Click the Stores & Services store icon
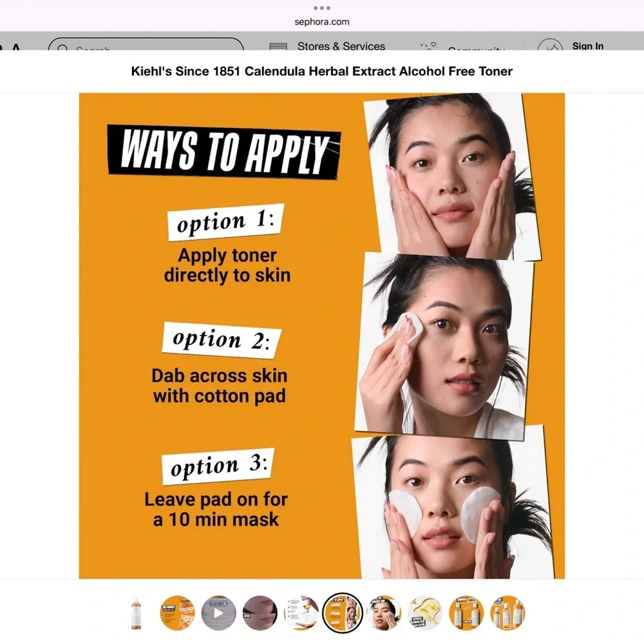Screen dimensions: 644x644 click(x=278, y=46)
